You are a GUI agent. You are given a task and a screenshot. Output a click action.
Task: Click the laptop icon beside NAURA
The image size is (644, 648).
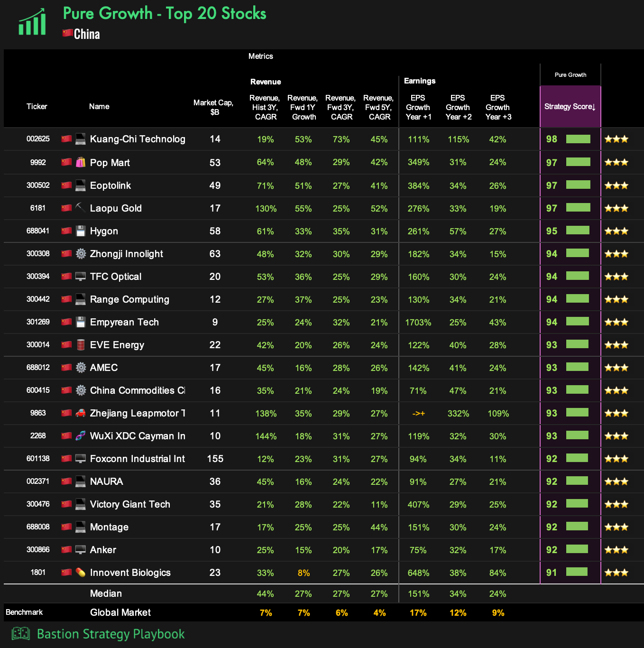point(81,481)
